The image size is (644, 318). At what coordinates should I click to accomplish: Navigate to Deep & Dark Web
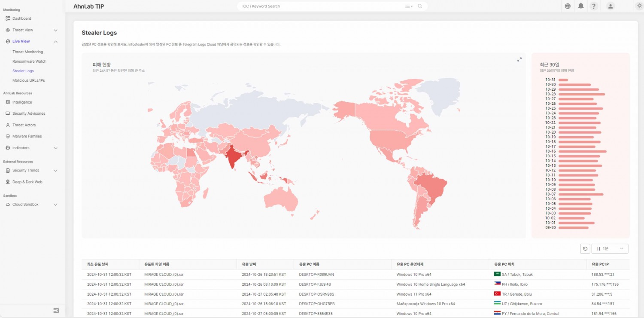click(x=27, y=182)
